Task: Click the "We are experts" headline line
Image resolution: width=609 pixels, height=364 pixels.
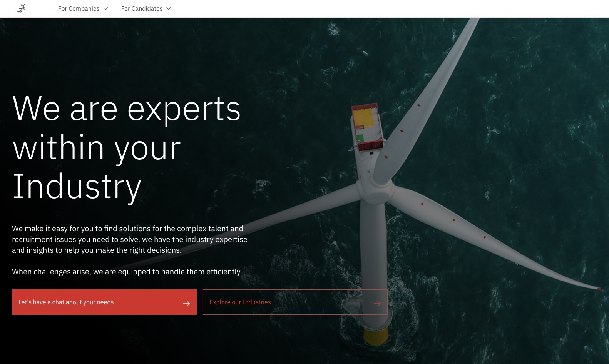Action: point(126,109)
